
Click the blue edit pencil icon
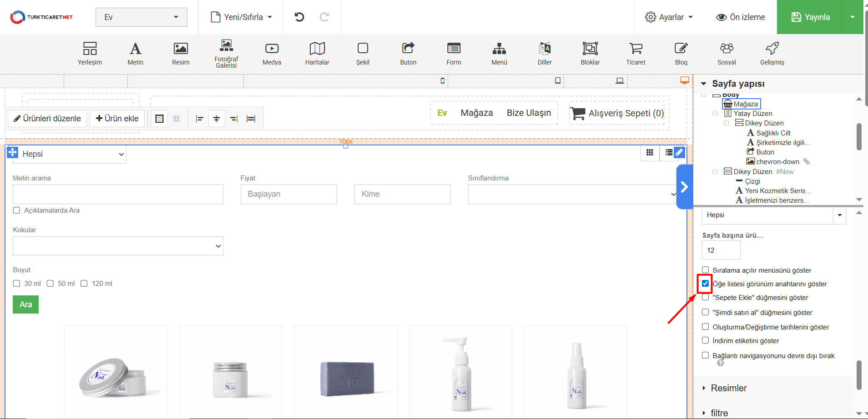(679, 152)
